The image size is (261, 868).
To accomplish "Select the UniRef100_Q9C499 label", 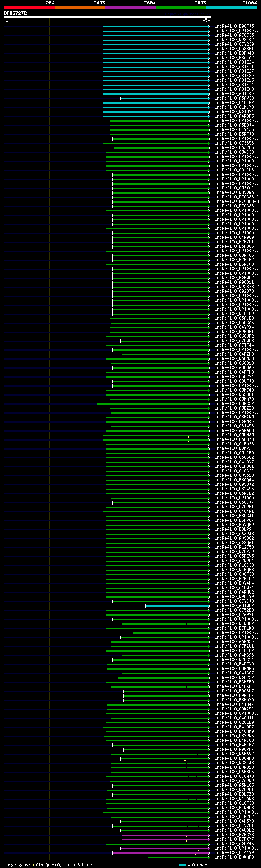I will point(234,596).
